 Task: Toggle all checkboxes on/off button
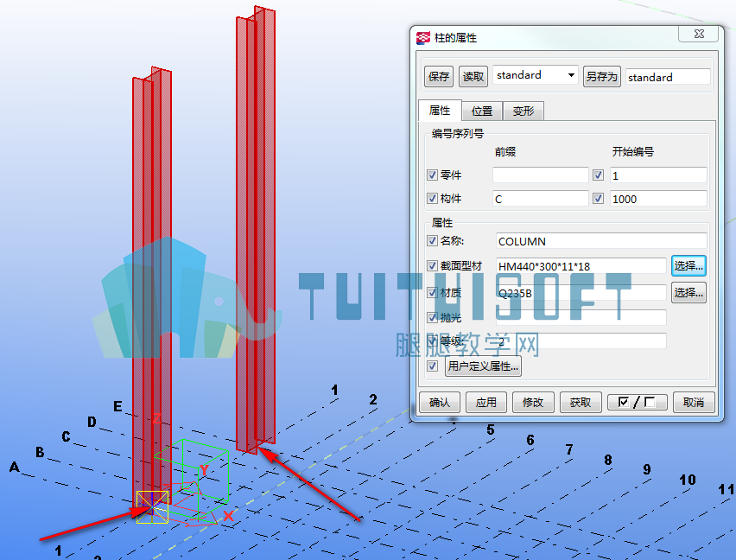637,402
